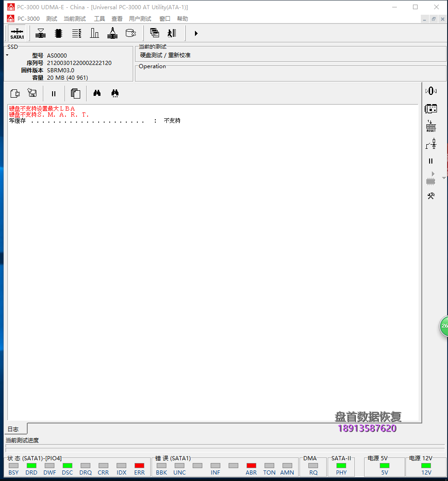
Task: Click the INF error indicator
Action: coord(215,466)
